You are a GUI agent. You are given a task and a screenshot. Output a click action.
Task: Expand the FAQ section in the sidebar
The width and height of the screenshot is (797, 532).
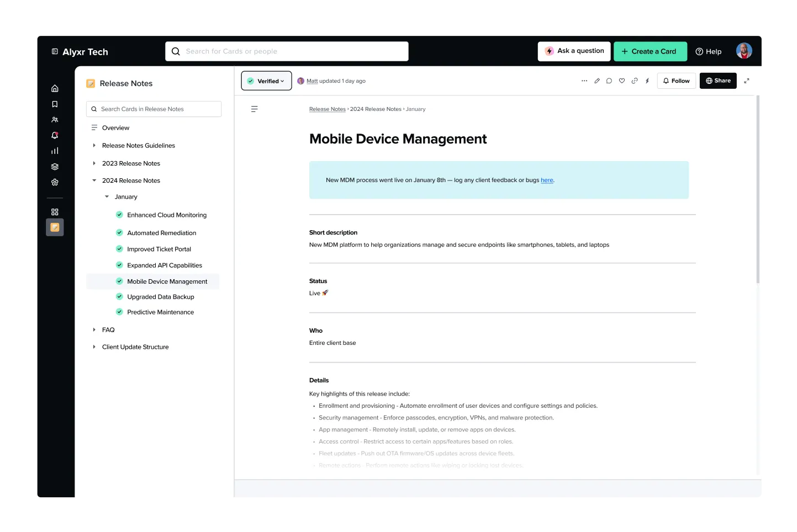(x=94, y=329)
